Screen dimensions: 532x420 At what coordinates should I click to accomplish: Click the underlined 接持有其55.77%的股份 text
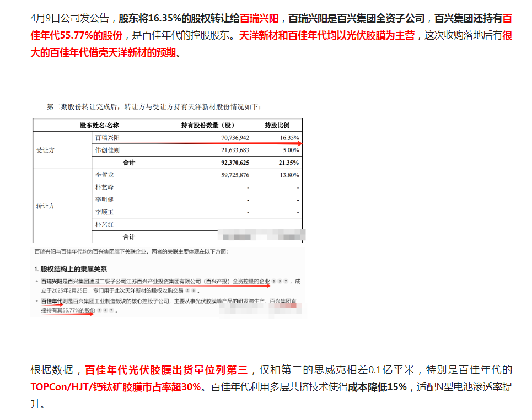pyautogui.click(x=68, y=310)
